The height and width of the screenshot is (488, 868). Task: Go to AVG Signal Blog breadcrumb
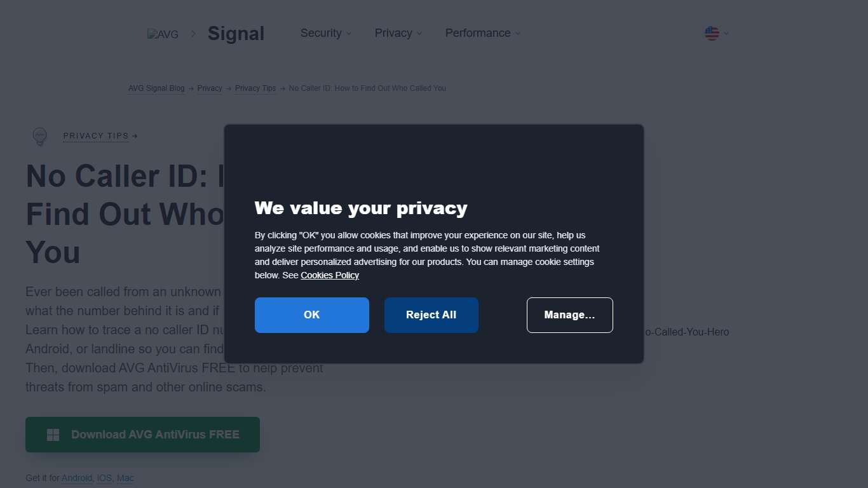(156, 88)
